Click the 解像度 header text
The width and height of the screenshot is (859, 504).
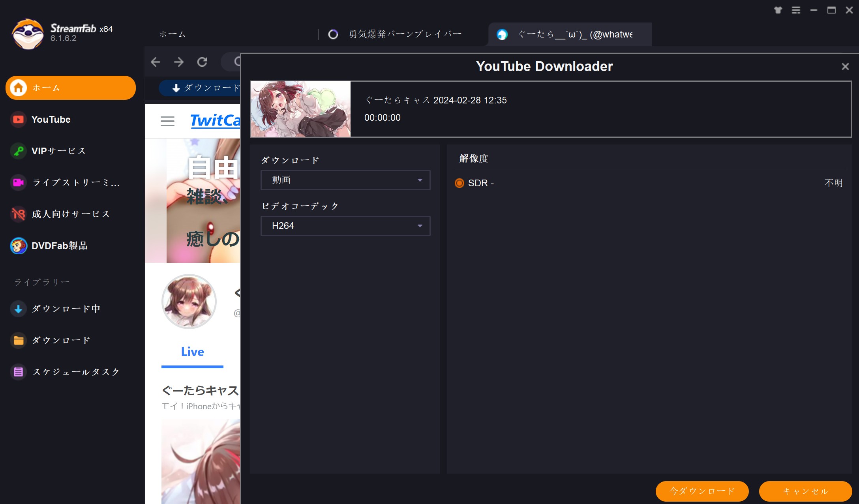474,158
